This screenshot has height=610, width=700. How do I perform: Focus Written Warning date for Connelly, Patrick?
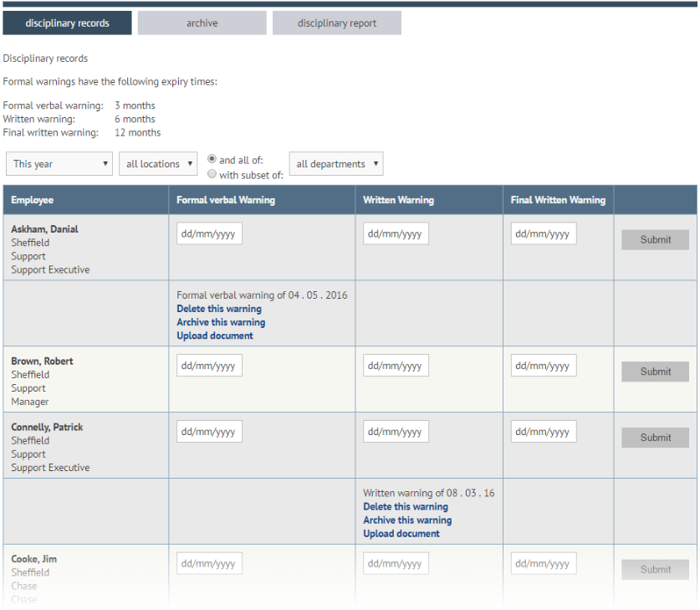[396, 432]
